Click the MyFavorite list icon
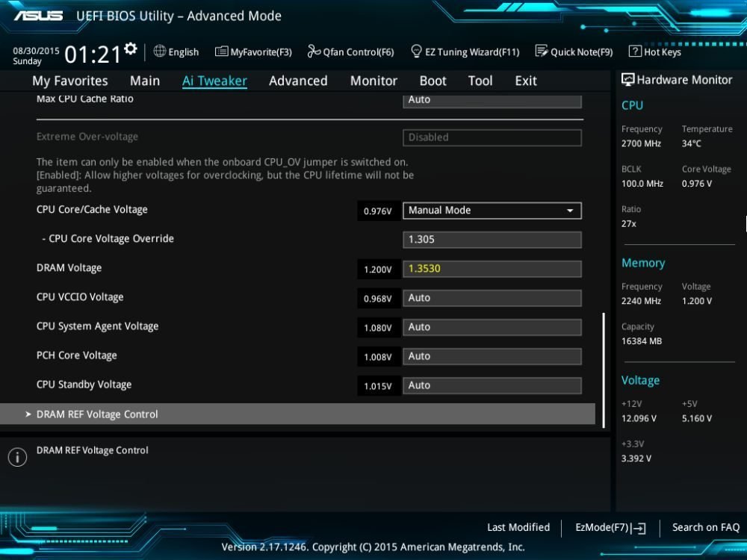 click(x=221, y=52)
